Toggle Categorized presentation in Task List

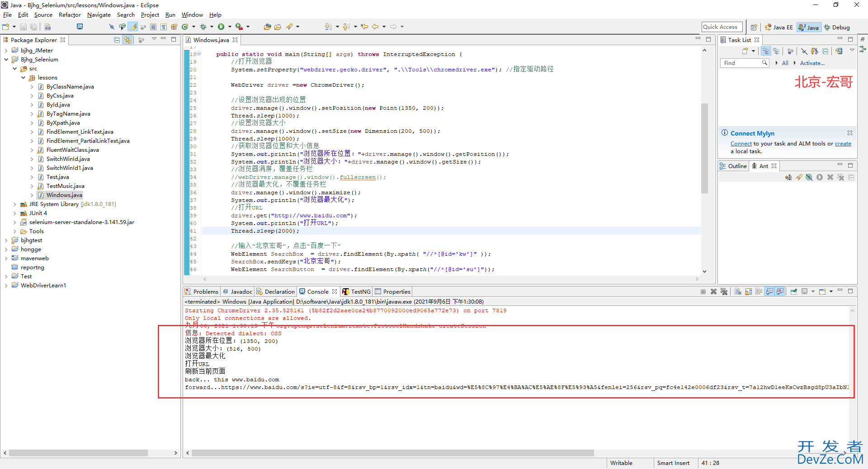[x=766, y=51]
